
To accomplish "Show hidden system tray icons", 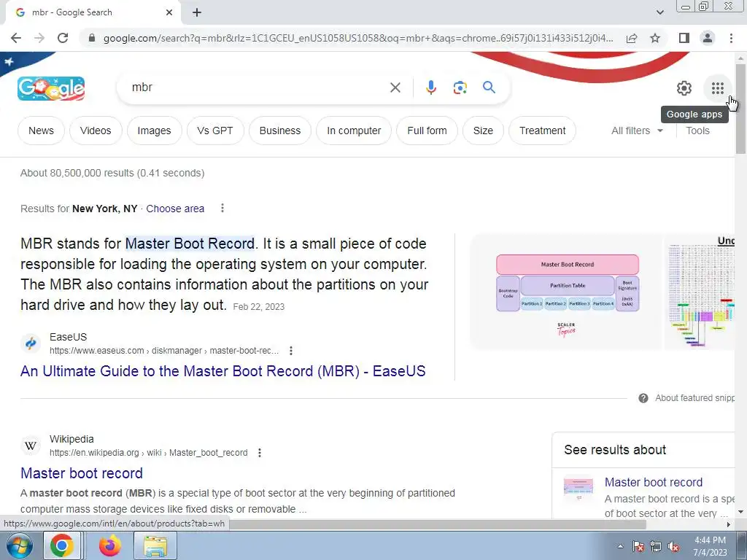I will click(x=620, y=547).
